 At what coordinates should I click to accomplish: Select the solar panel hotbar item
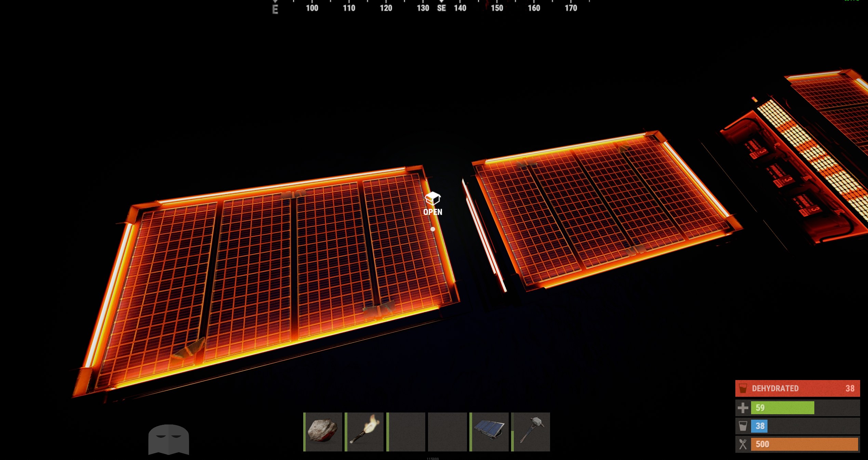pyautogui.click(x=489, y=432)
